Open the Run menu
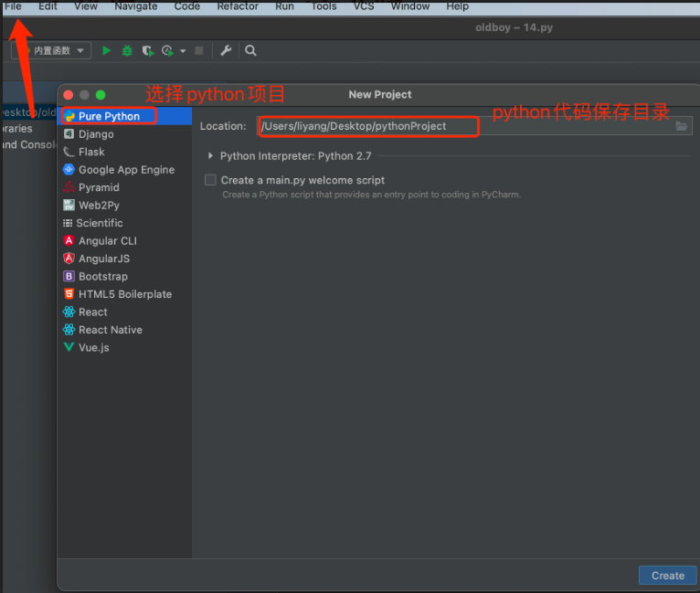 pos(284,6)
